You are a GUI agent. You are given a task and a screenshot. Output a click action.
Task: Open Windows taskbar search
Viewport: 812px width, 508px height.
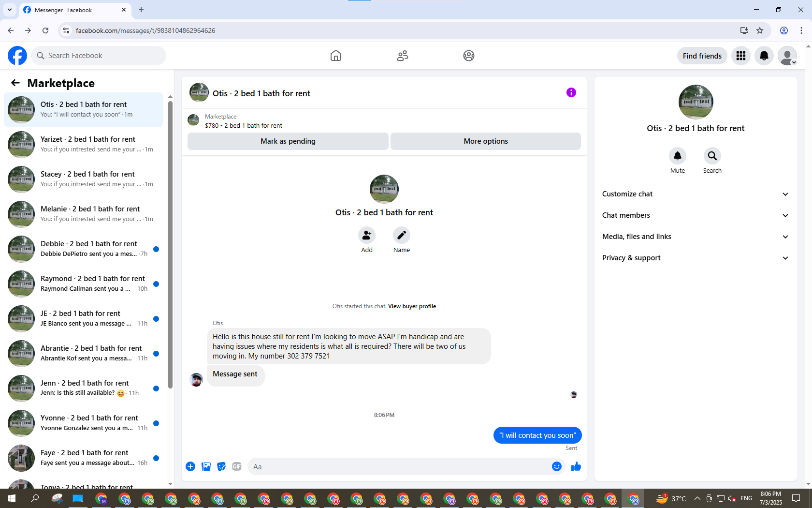(35, 498)
